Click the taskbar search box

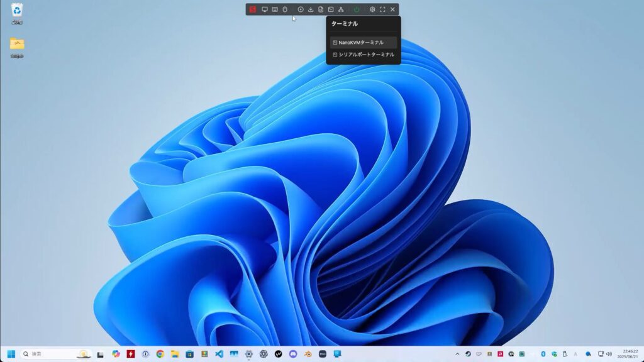point(56,354)
